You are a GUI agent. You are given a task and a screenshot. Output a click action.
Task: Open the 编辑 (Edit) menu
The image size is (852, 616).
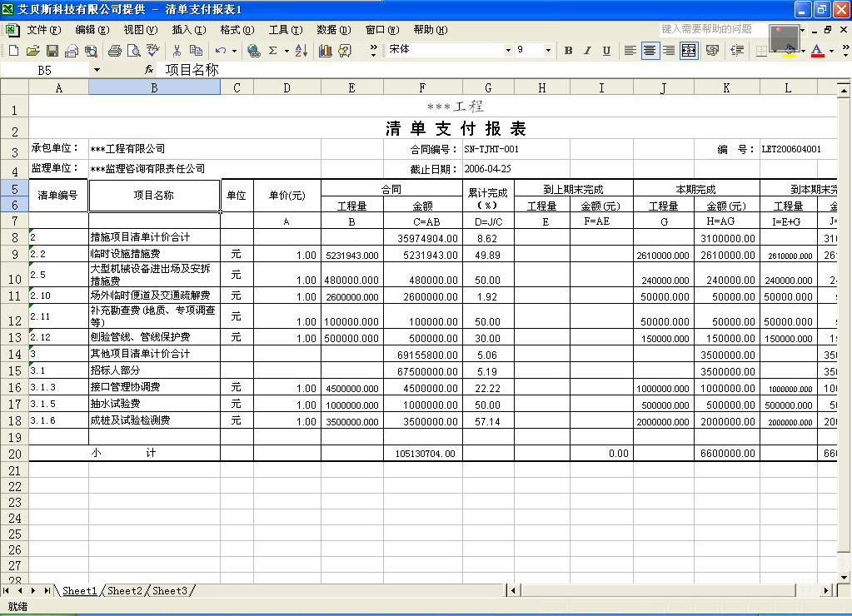pyautogui.click(x=92, y=30)
